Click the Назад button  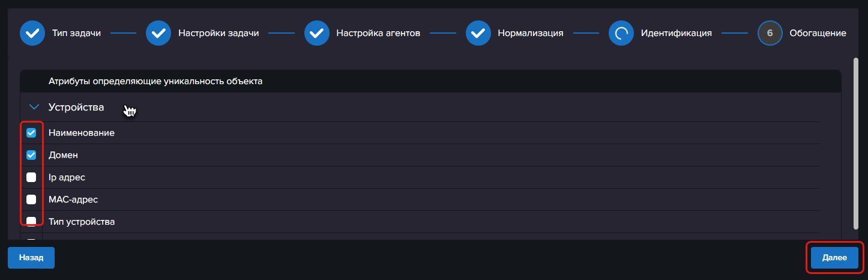31,257
